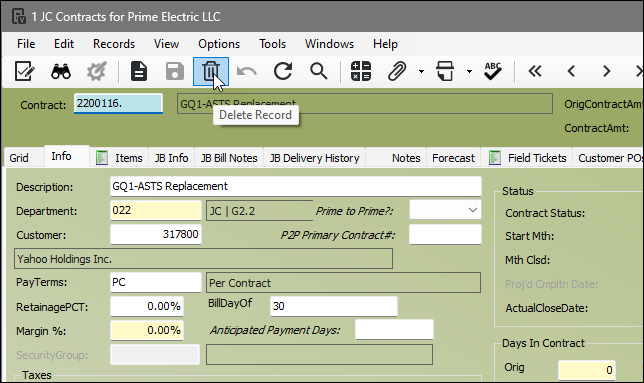This screenshot has width=644, height=383.
Task: Click the Yahoo Holdings Inc. customer name box
Action: click(203, 259)
